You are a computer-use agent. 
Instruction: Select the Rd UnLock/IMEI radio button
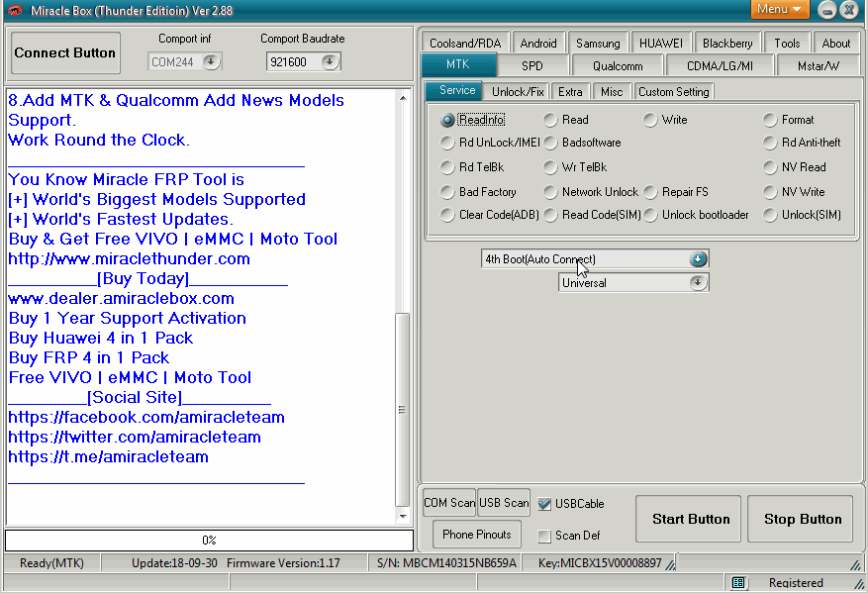pyautogui.click(x=447, y=143)
